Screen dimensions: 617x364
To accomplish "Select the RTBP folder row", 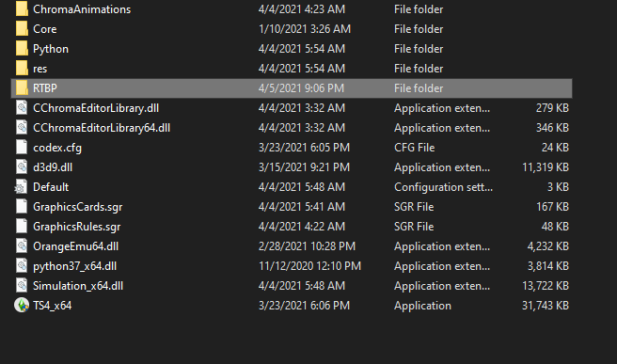I will pyautogui.click(x=292, y=88).
